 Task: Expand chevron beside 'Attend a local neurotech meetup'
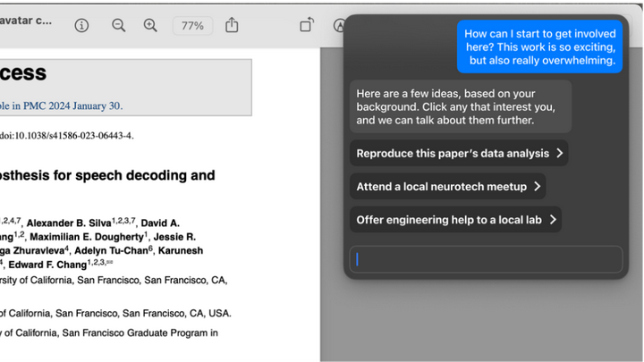point(537,186)
